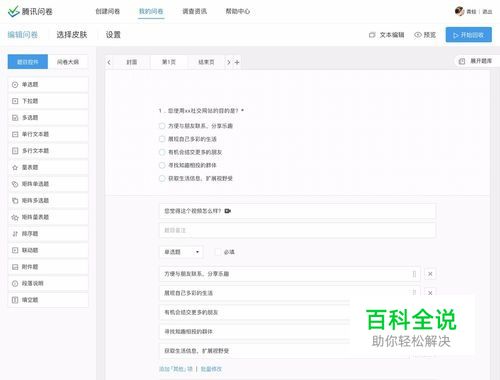
Task: Add a 多行文本题 question control
Action: tap(48, 151)
